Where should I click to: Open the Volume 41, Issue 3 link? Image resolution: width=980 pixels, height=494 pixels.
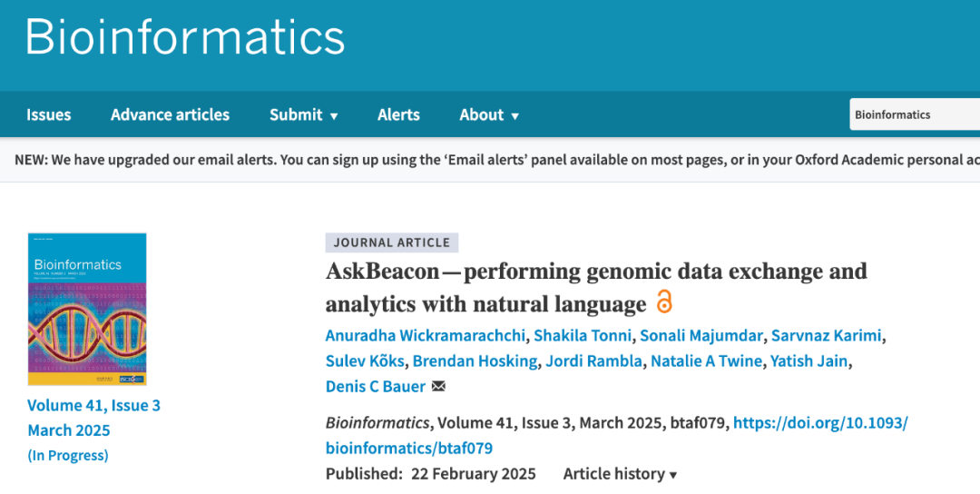pyautogui.click(x=93, y=405)
